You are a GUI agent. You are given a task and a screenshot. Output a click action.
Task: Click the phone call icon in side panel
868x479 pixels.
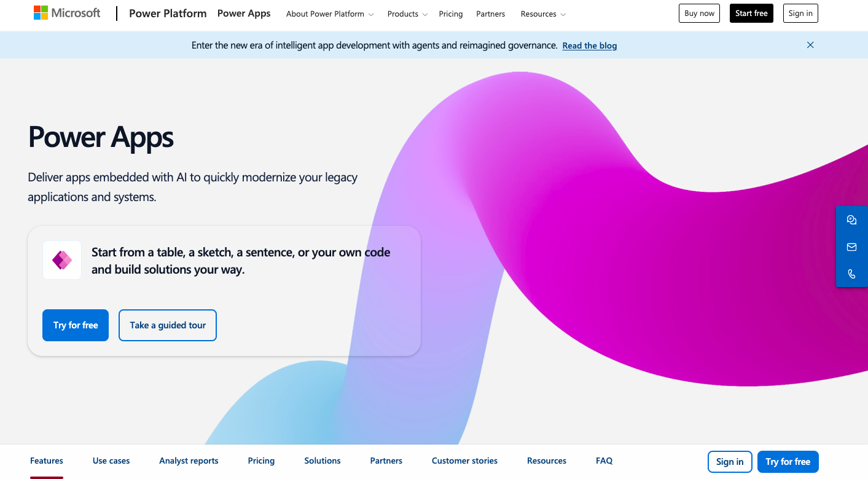point(851,274)
